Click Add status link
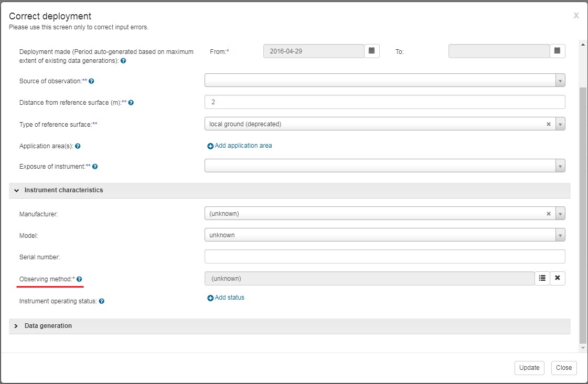588x384 pixels. pyautogui.click(x=226, y=298)
